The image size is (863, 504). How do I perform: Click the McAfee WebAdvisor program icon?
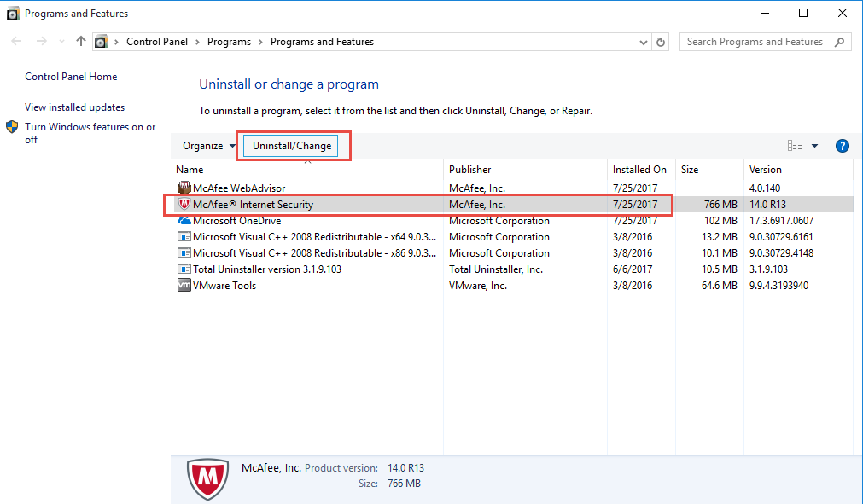coord(184,188)
